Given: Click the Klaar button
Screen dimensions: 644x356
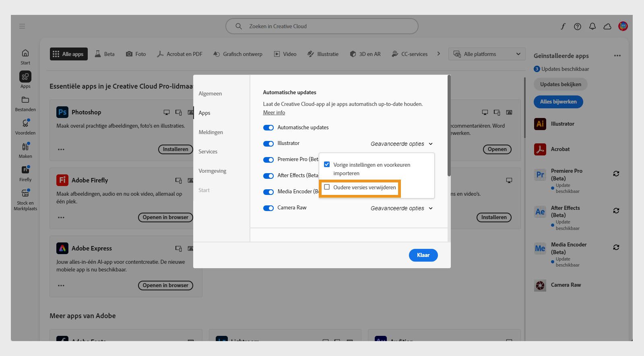Looking at the screenshot, I should click(423, 255).
